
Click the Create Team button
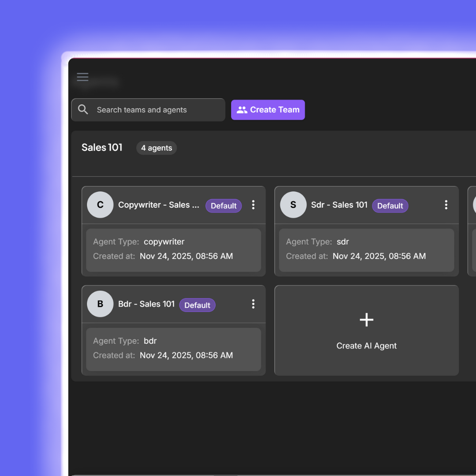268,109
